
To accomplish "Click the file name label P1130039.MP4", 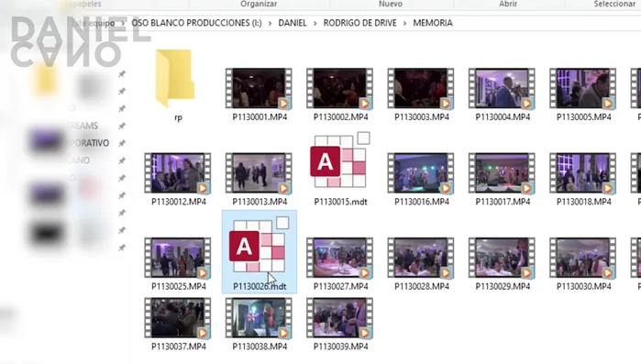I will (340, 347).
